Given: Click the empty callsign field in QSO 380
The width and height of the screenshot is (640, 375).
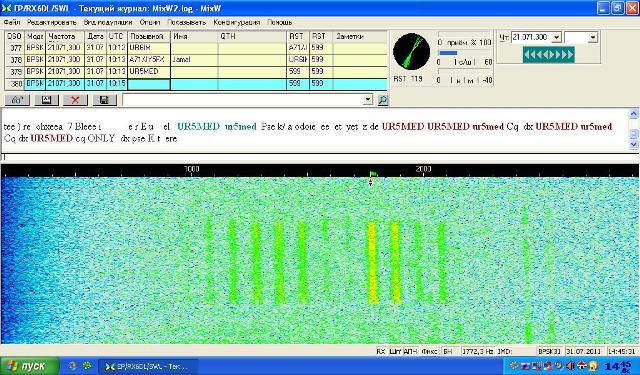Looking at the screenshot, I should [x=149, y=84].
